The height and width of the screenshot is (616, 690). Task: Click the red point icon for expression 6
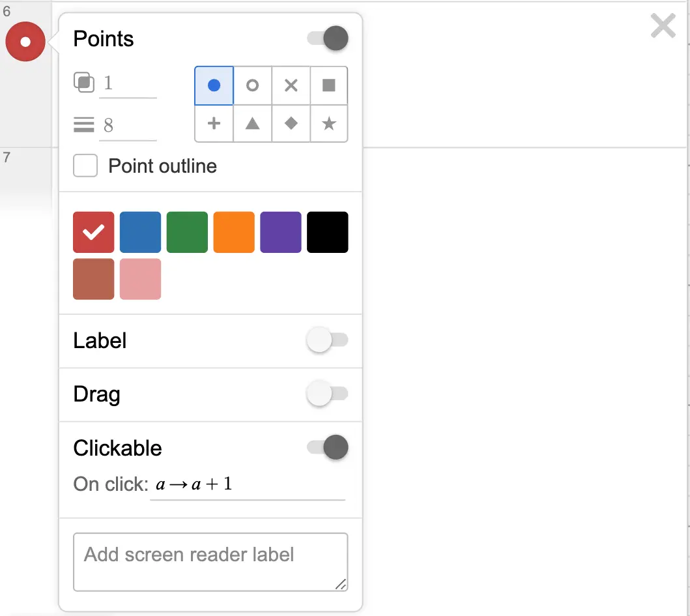(x=25, y=42)
